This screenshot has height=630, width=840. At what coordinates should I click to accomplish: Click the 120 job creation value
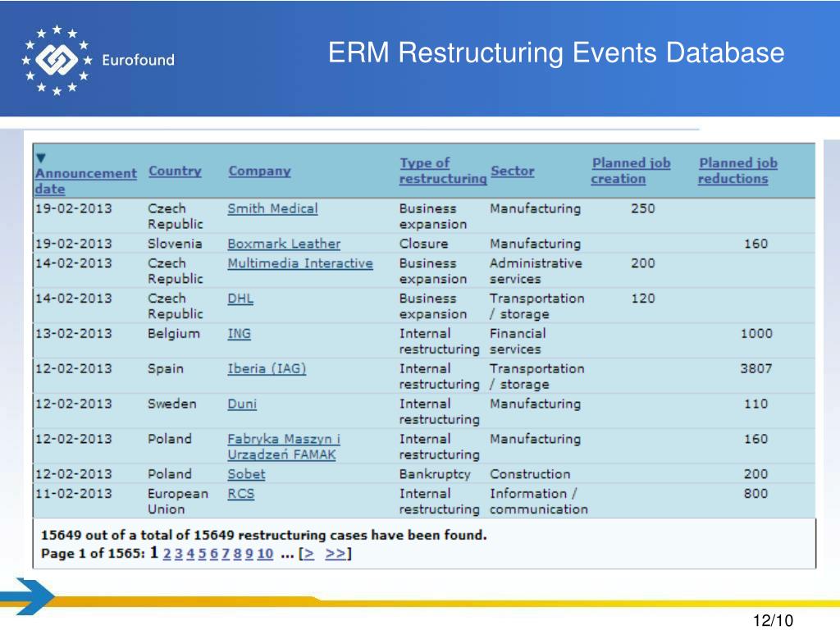pos(643,299)
